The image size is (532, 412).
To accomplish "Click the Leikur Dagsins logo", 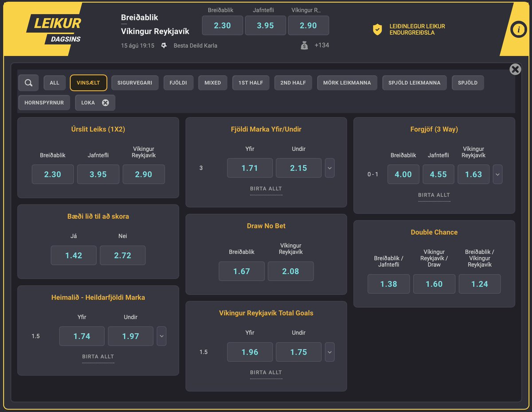I will coord(54,29).
